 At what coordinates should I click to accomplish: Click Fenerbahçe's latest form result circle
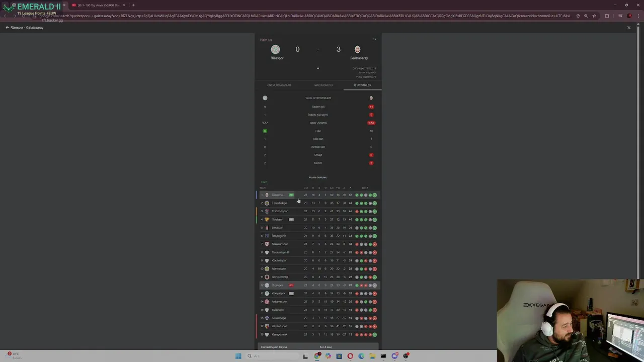(374, 203)
